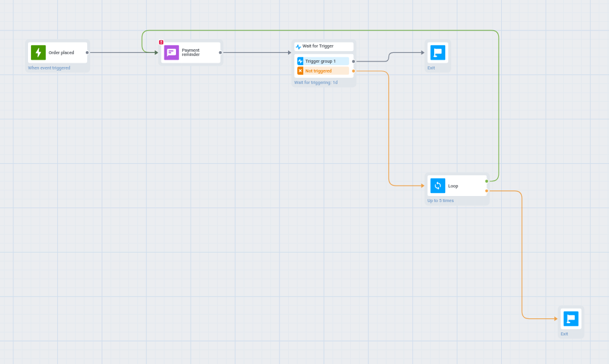The width and height of the screenshot is (609, 364).
Task: Click the 'Wait for triggering: 1d' caption
Action: click(x=315, y=83)
